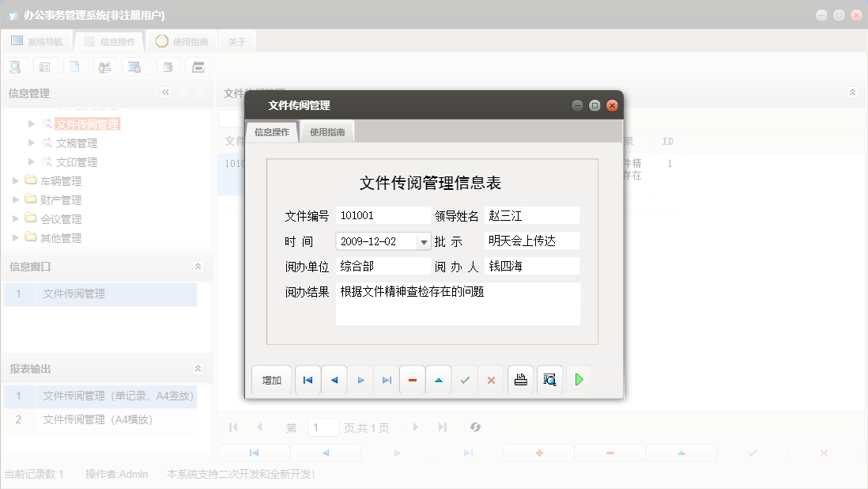The width and height of the screenshot is (868, 489).
Task: Click the print icon in the dialog
Action: [520, 380]
